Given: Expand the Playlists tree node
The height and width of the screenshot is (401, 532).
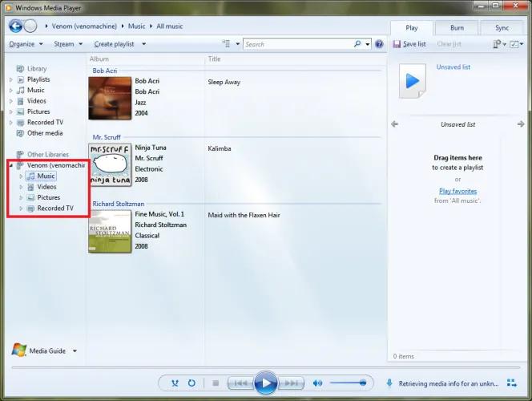Looking at the screenshot, I should [11, 79].
